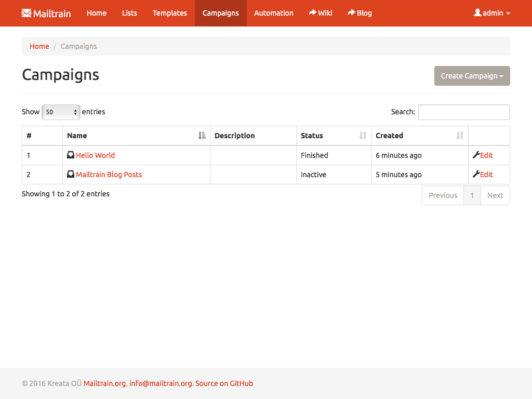
Task: Go to the Lists menu item
Action: click(x=129, y=13)
